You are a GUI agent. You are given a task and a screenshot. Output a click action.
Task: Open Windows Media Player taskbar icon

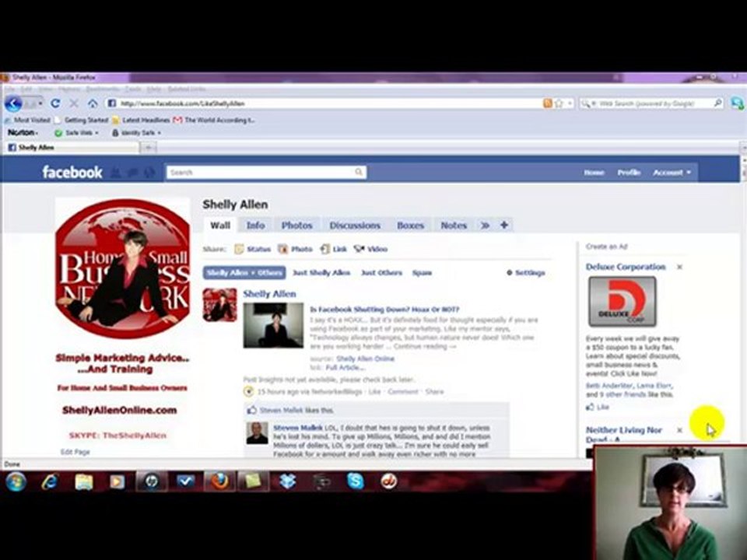click(117, 482)
